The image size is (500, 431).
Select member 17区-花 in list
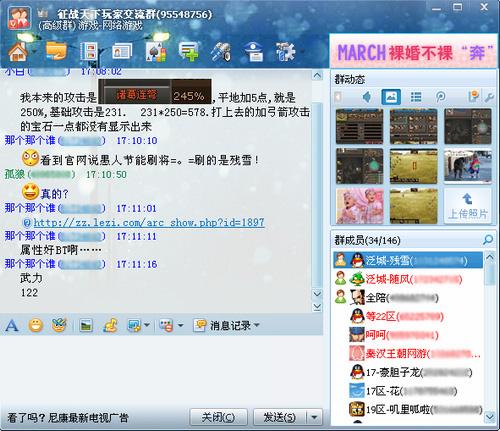408,390
